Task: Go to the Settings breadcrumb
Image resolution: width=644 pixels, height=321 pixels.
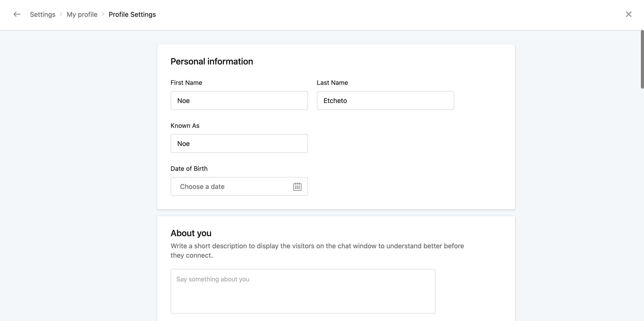Action: (42, 15)
